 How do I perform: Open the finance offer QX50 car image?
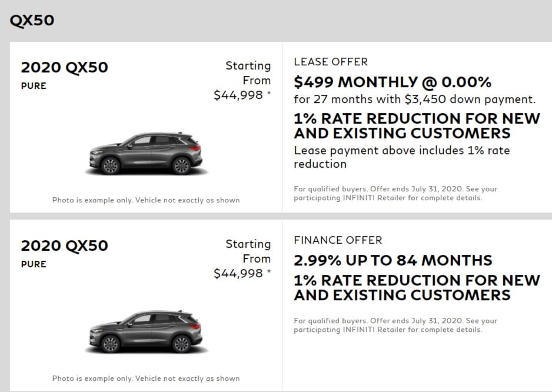point(146,332)
